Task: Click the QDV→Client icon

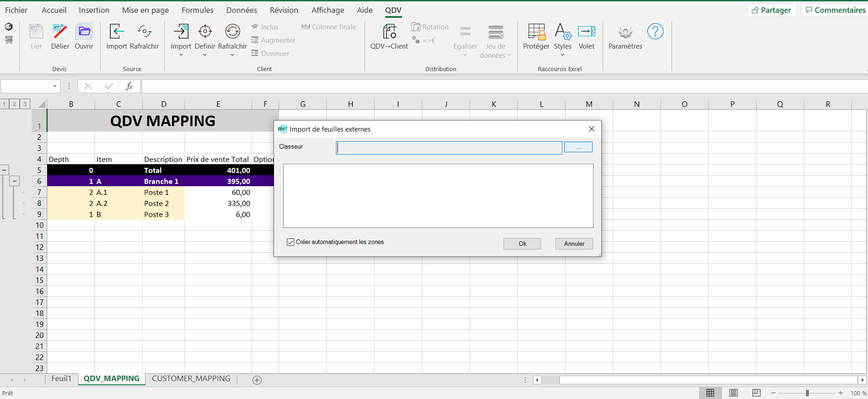Action: pyautogui.click(x=389, y=32)
